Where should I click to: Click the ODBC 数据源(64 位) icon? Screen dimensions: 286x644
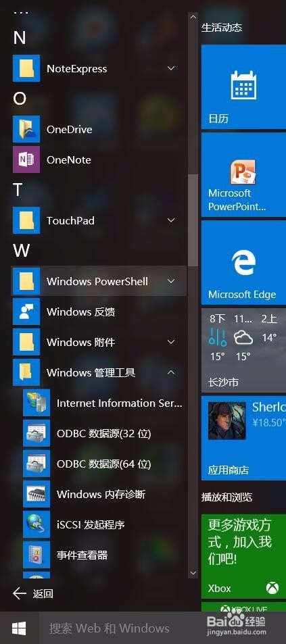click(x=36, y=464)
